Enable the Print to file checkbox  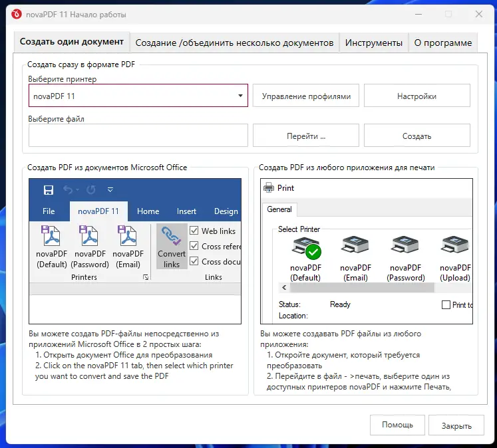tap(446, 305)
